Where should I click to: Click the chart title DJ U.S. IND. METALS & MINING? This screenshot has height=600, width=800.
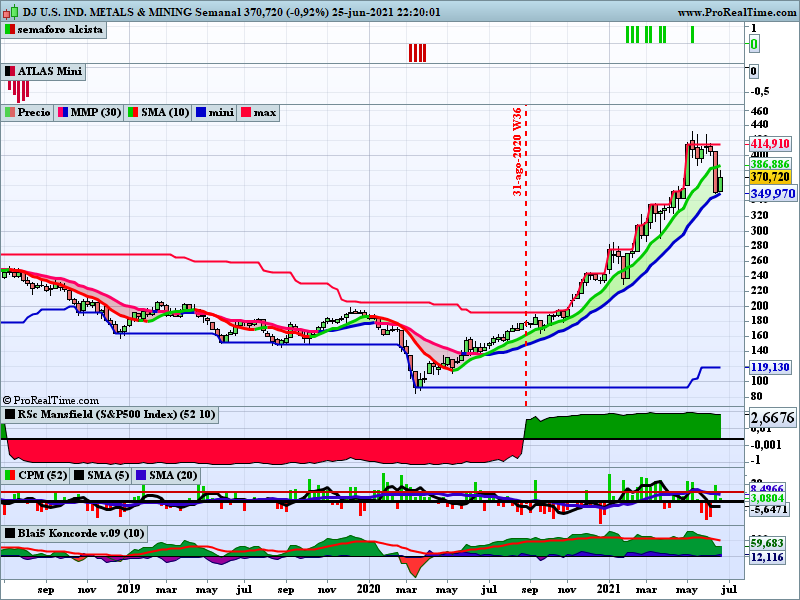click(108, 12)
